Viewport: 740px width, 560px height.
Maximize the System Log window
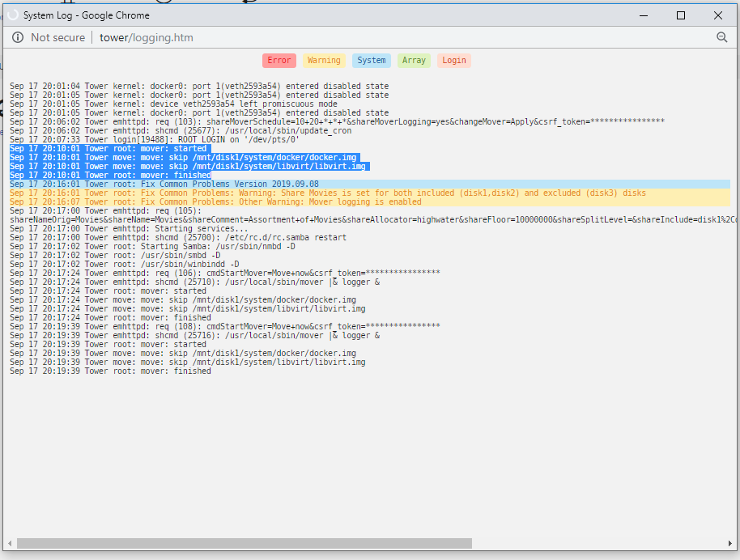tap(681, 15)
